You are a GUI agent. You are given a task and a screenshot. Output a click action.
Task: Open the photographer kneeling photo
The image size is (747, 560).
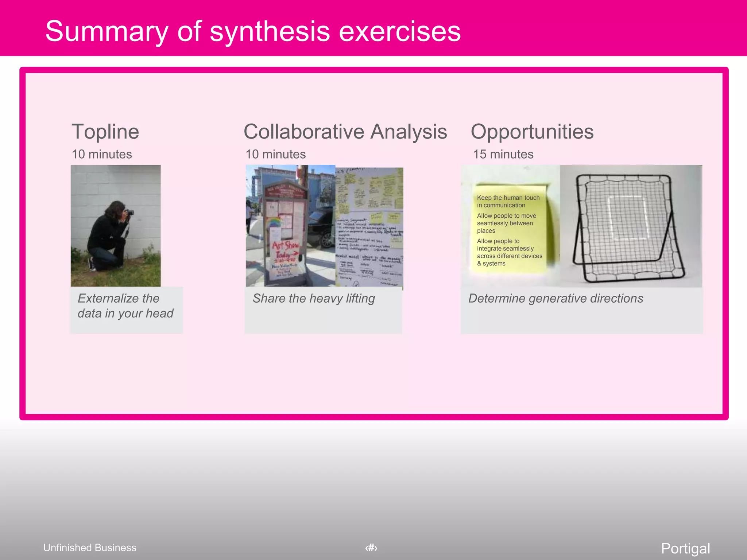tap(116, 226)
